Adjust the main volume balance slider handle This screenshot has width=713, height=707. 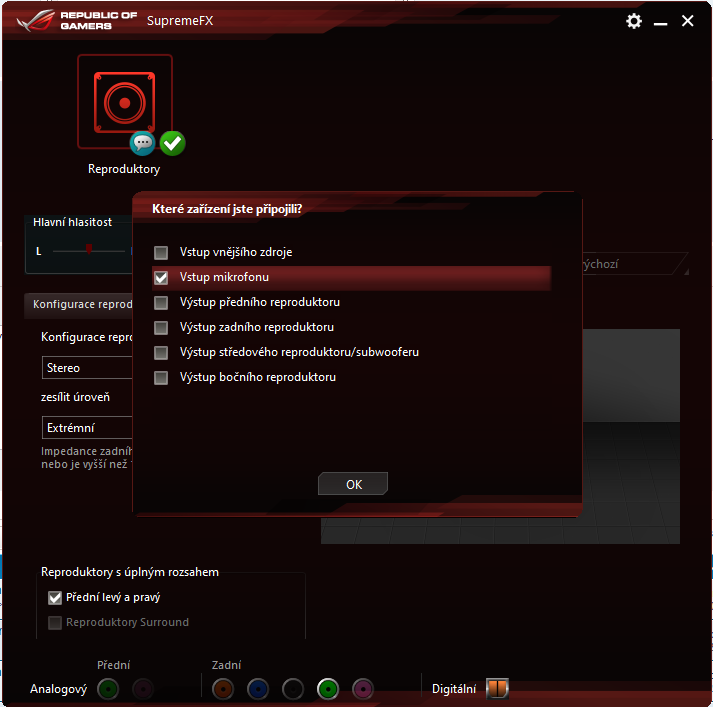click(89, 249)
